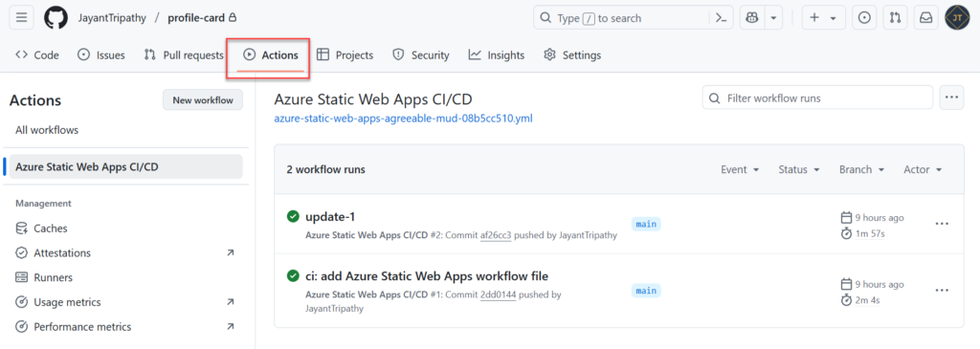Viewport: 980px width, 349px height.
Task: Open the command palette icon
Action: point(721,18)
